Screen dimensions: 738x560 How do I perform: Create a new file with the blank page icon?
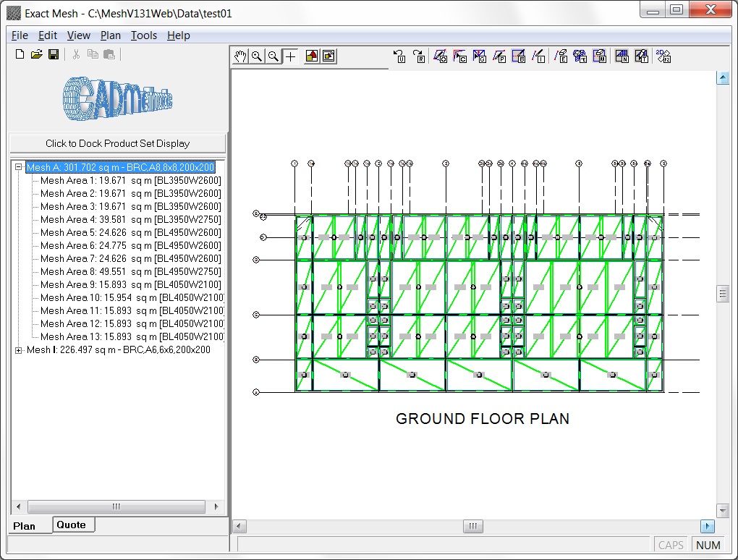point(20,54)
